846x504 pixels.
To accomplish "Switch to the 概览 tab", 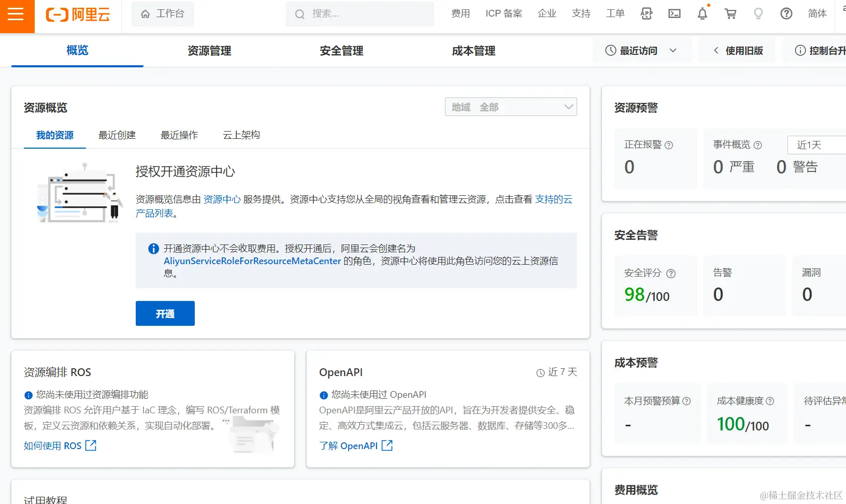I will [77, 51].
